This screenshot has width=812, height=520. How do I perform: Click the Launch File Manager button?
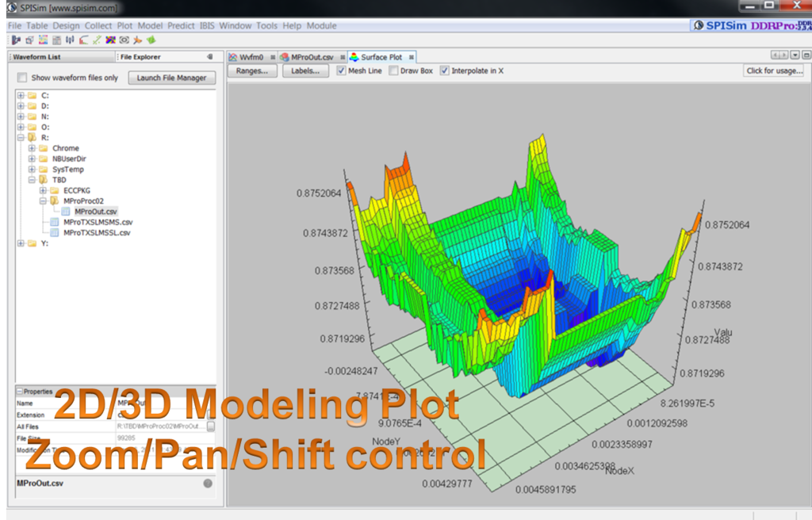[x=171, y=78]
